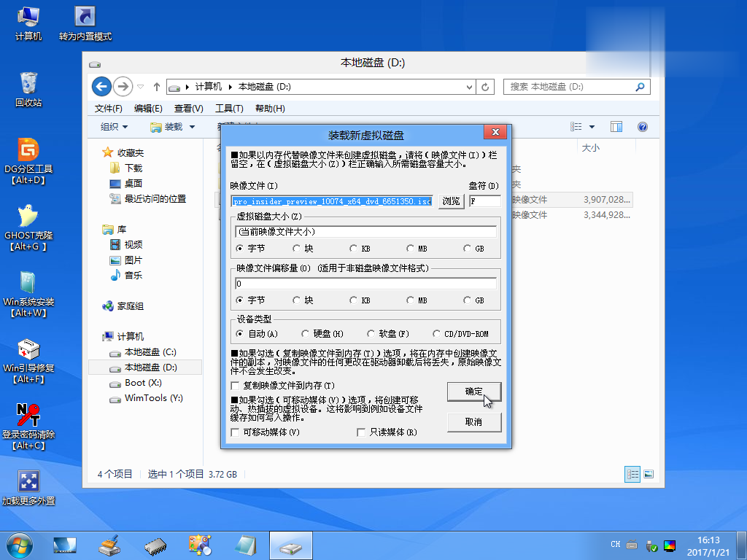The width and height of the screenshot is (747, 560).
Task: Open 编辑(E) menu
Action: coord(148,109)
